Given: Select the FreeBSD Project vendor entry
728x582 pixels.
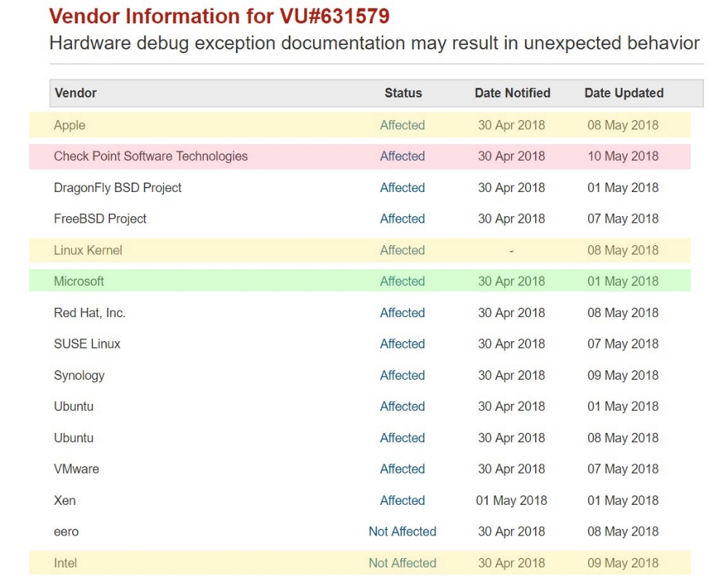Looking at the screenshot, I should click(x=100, y=218).
